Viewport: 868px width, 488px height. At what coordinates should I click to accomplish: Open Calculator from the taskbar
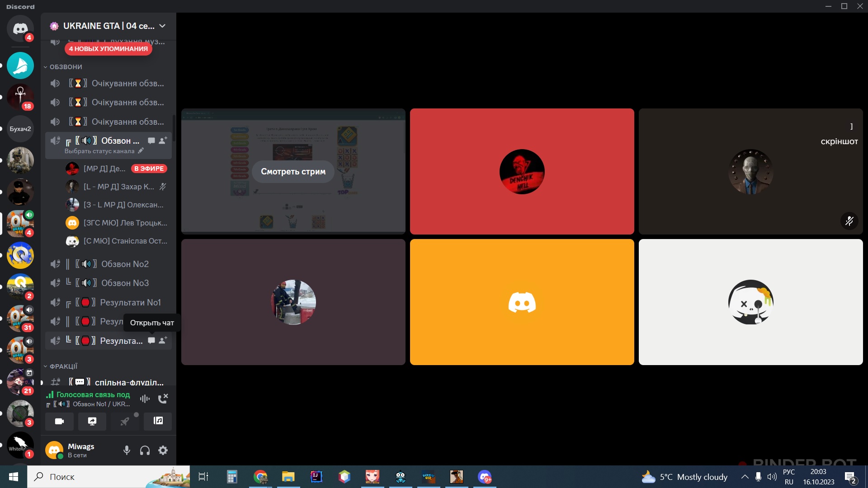pos(232,477)
